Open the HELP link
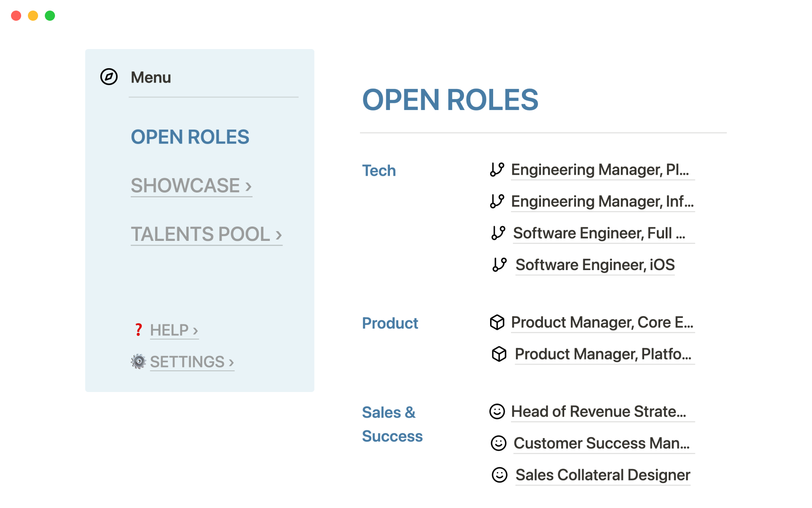The image size is (812, 508). pos(174,330)
